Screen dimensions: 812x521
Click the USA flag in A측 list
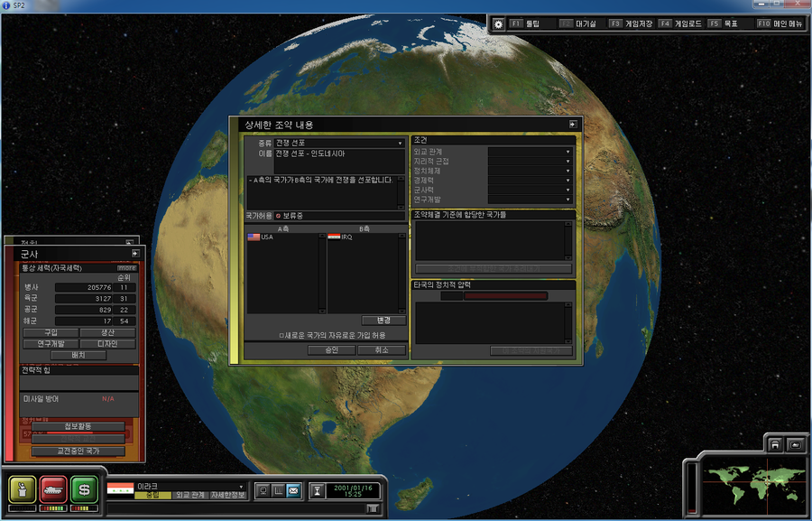pyautogui.click(x=254, y=237)
